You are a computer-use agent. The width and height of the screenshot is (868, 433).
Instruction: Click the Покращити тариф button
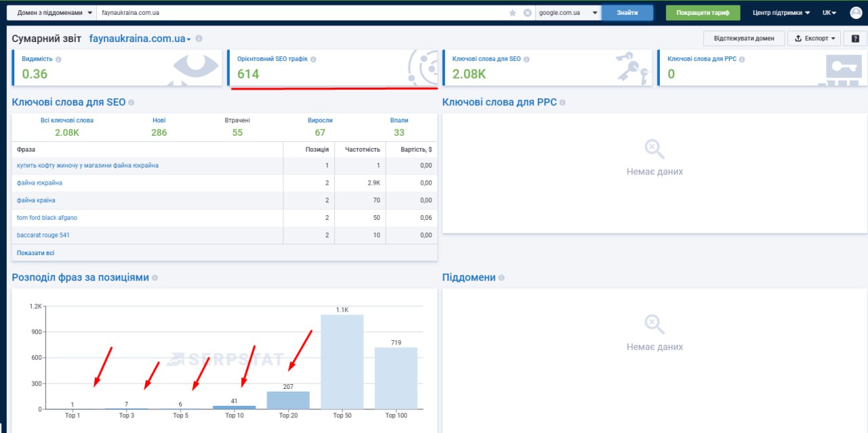tap(703, 13)
